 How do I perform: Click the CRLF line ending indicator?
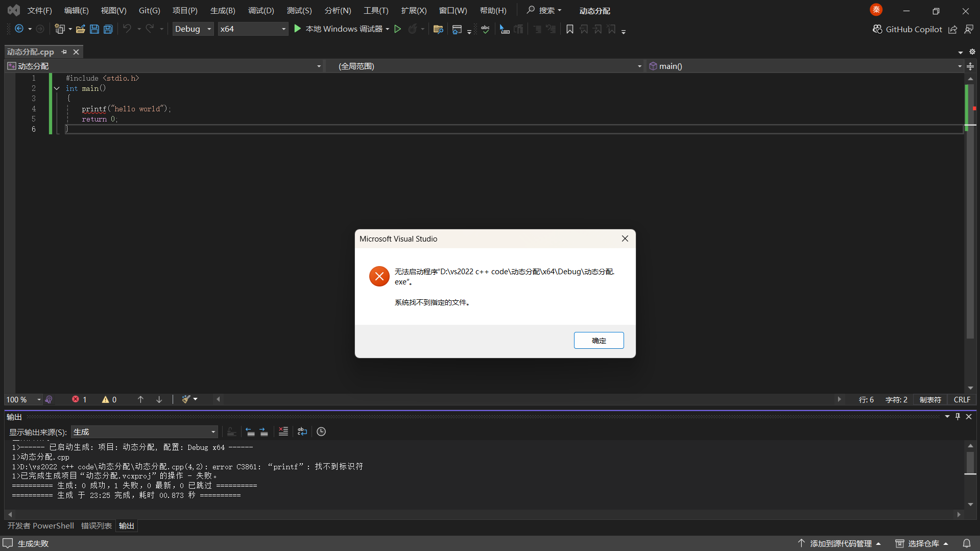coord(962,400)
